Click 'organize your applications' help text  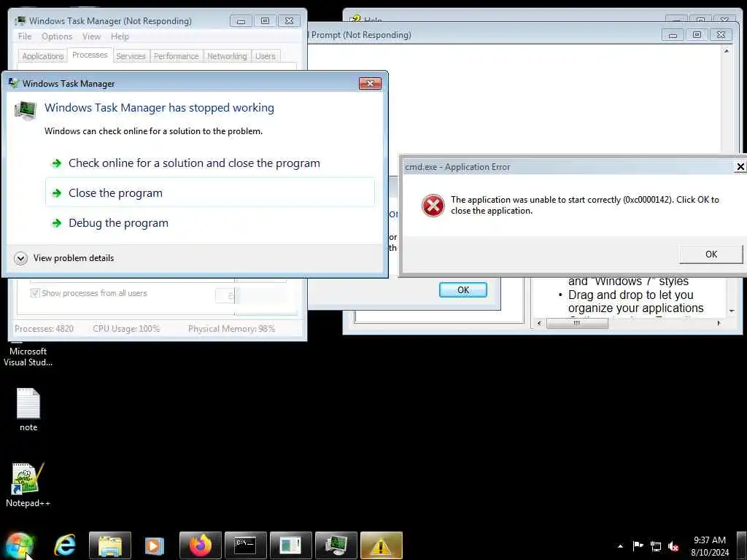coord(635,308)
